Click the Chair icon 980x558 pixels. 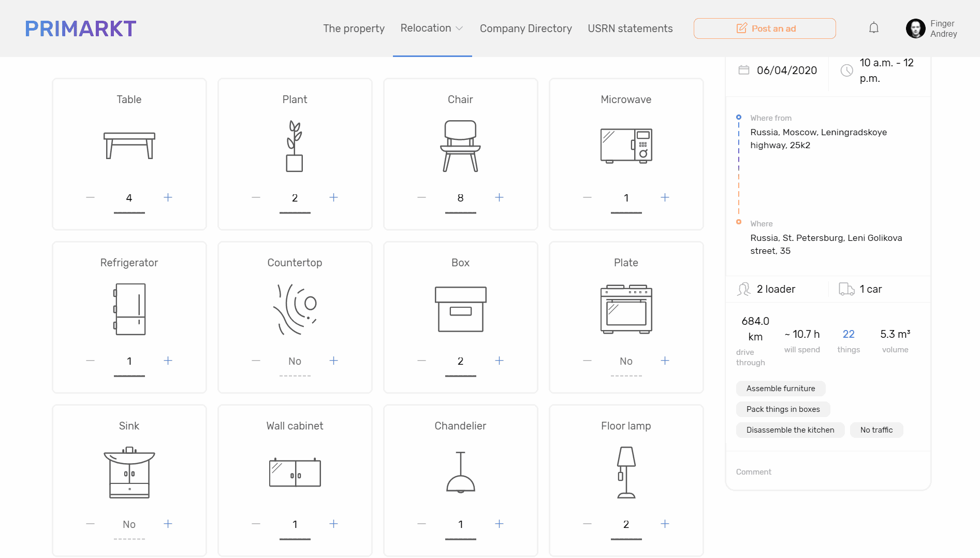coord(460,146)
